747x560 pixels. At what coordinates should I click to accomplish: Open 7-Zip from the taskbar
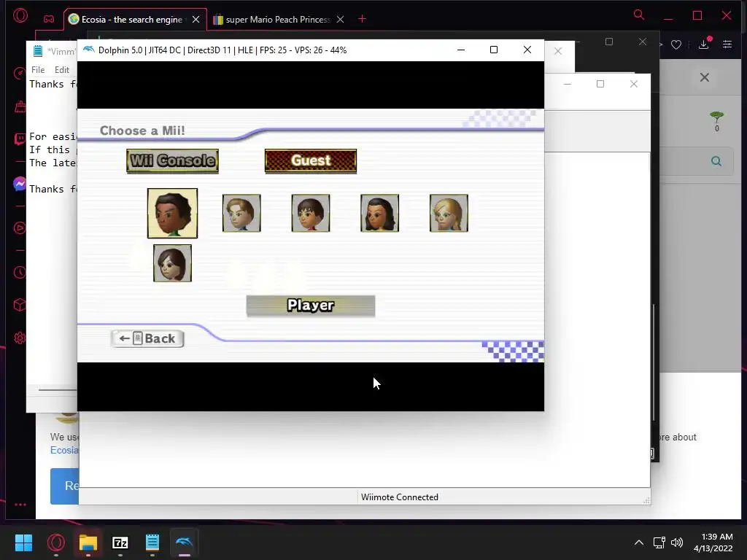coord(120,542)
